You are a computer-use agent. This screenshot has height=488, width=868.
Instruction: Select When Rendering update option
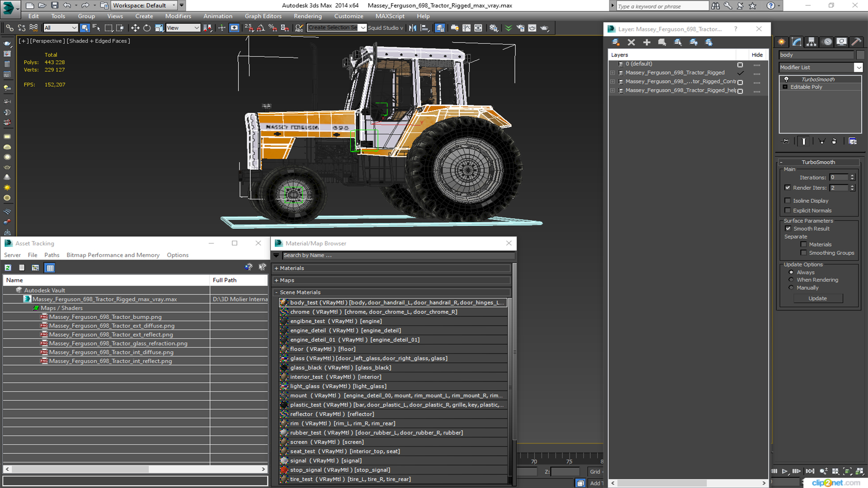[791, 280]
